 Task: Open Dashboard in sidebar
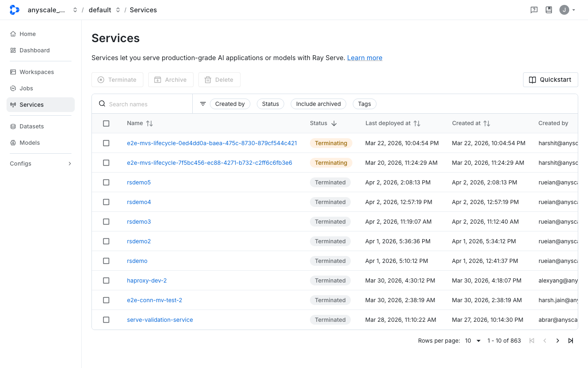tap(40, 50)
